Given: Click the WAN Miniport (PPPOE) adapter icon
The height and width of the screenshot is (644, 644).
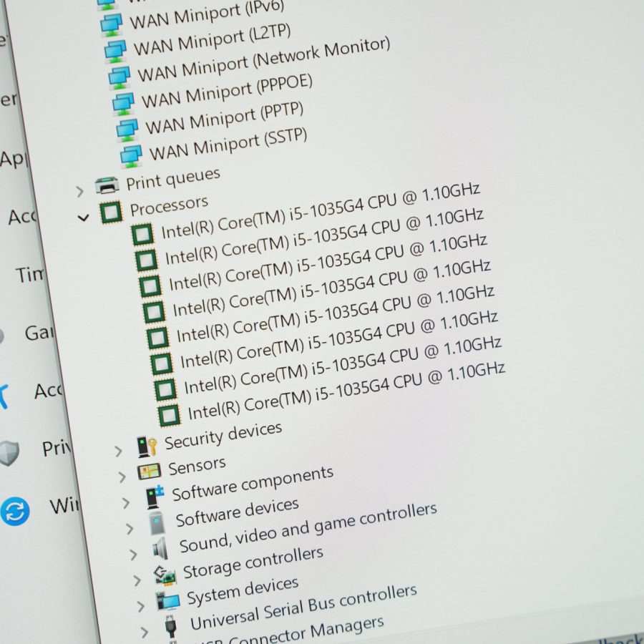Looking at the screenshot, I should pyautogui.click(x=123, y=104).
